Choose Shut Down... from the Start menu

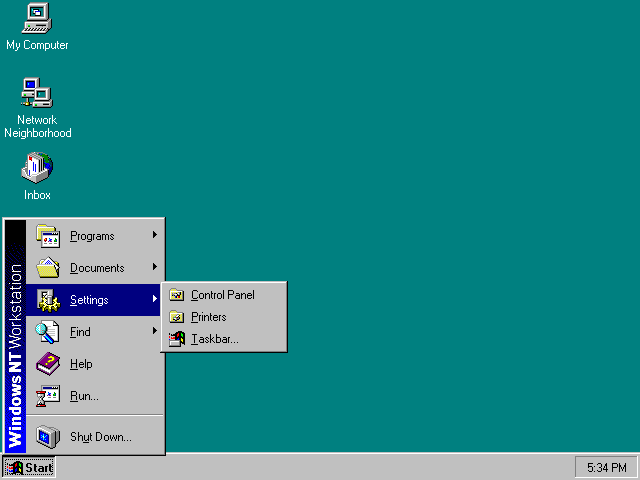coord(95,436)
